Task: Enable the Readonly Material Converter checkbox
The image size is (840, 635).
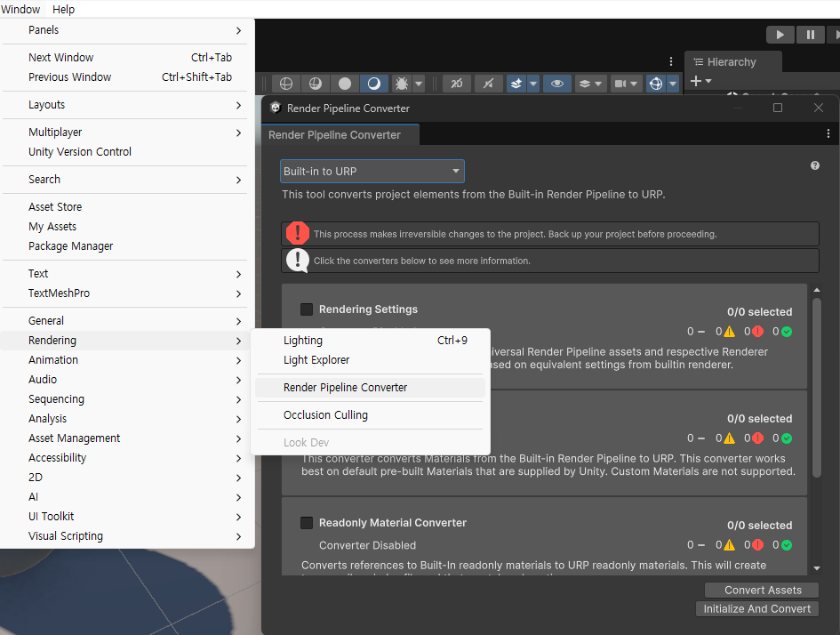Action: 307,522
